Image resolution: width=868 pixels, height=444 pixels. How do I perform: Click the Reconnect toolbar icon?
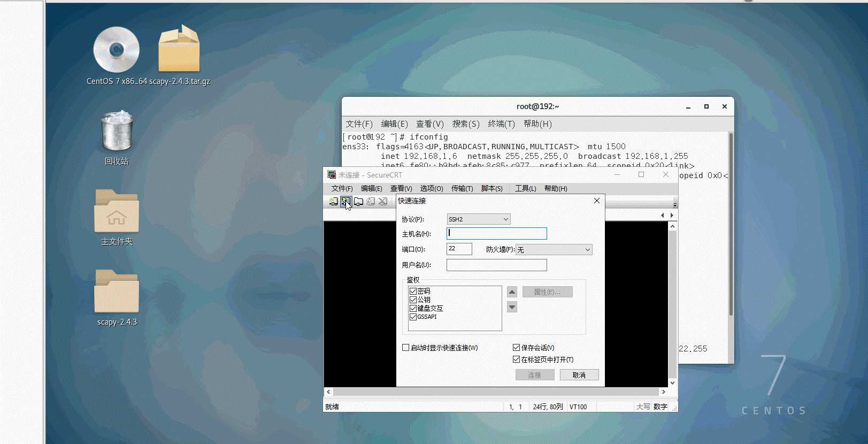tap(371, 202)
